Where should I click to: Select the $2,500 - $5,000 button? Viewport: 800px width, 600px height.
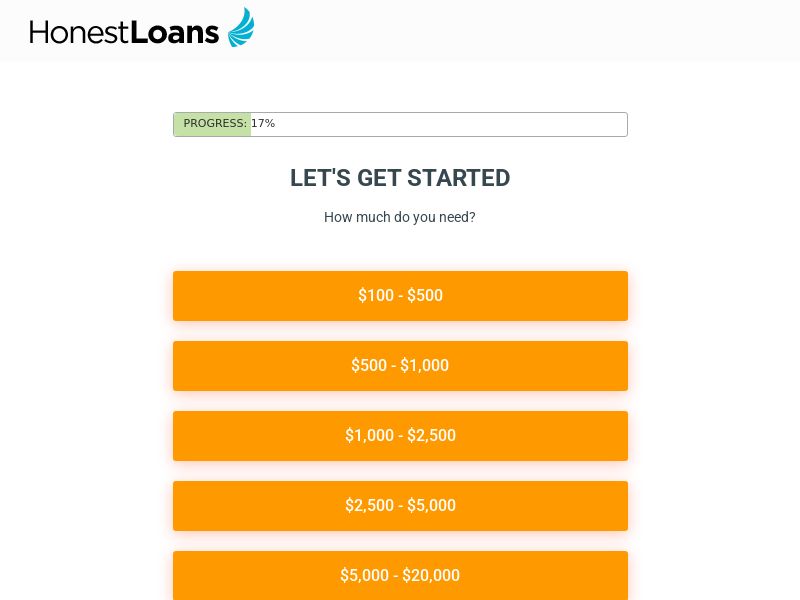point(400,506)
